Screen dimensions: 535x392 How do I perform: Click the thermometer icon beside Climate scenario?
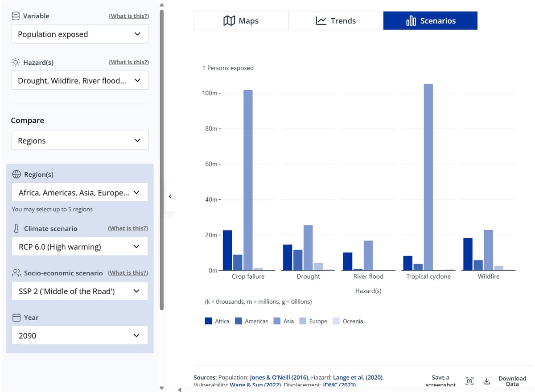point(15,228)
